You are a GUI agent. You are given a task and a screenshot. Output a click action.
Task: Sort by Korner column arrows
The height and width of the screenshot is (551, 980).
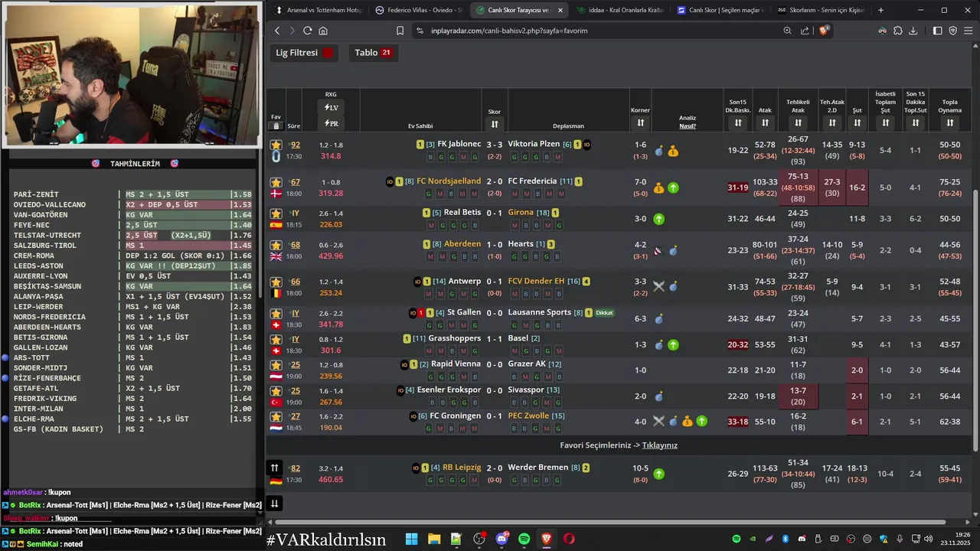coord(640,122)
